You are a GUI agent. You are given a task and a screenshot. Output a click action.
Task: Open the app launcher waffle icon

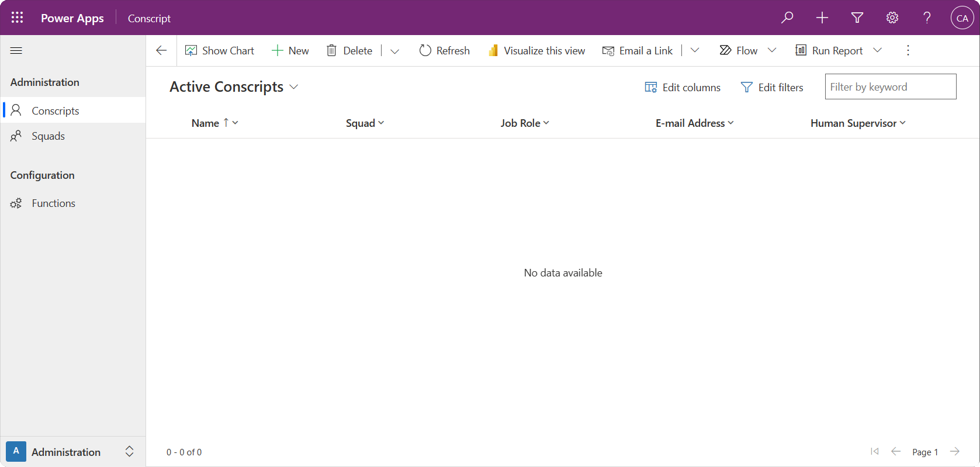point(18,18)
